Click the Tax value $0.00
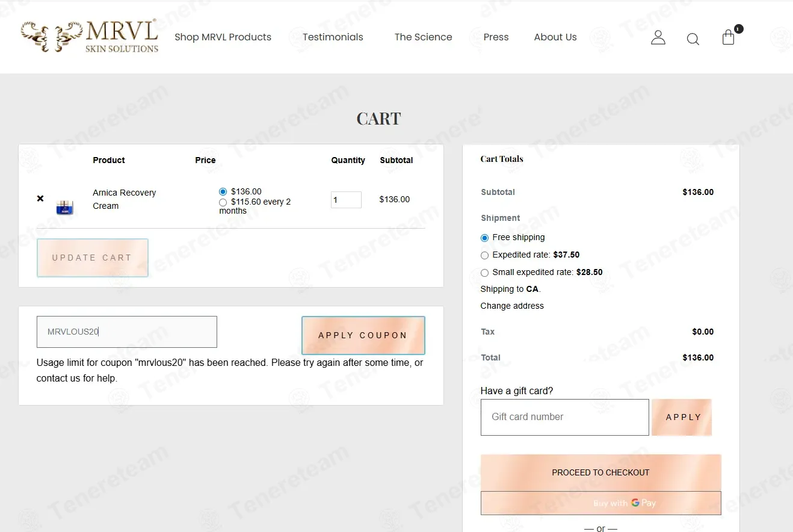The image size is (793, 532). tap(703, 332)
